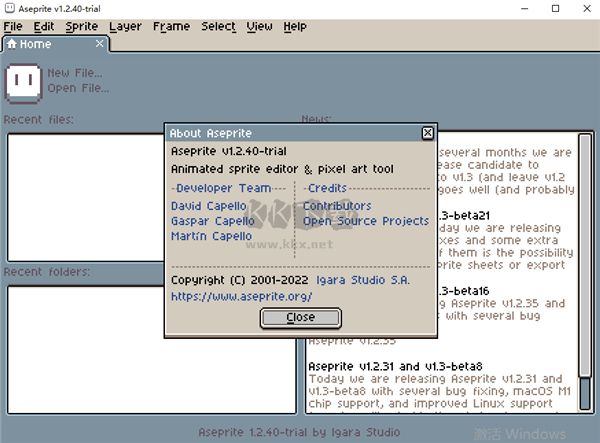The image size is (600, 443).
Task: Close the Home tab with its X
Action: [99, 44]
